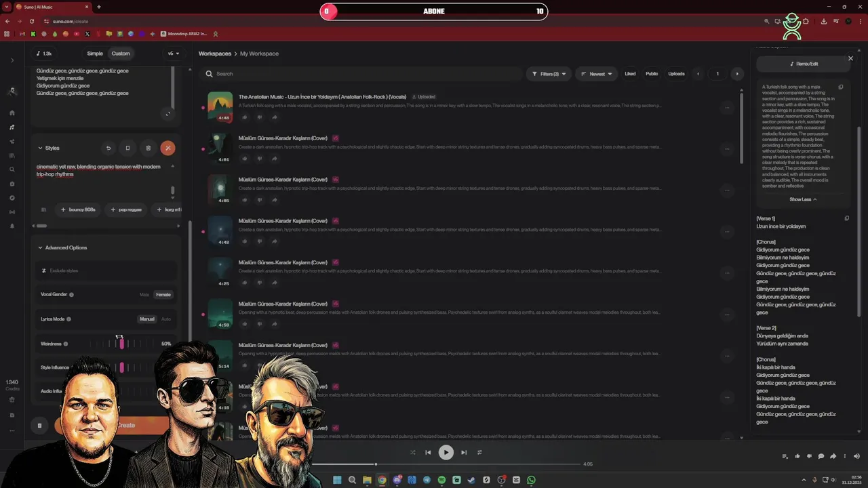The image size is (868, 488).
Task: Open the Newest sort dropdown
Action: click(597, 74)
